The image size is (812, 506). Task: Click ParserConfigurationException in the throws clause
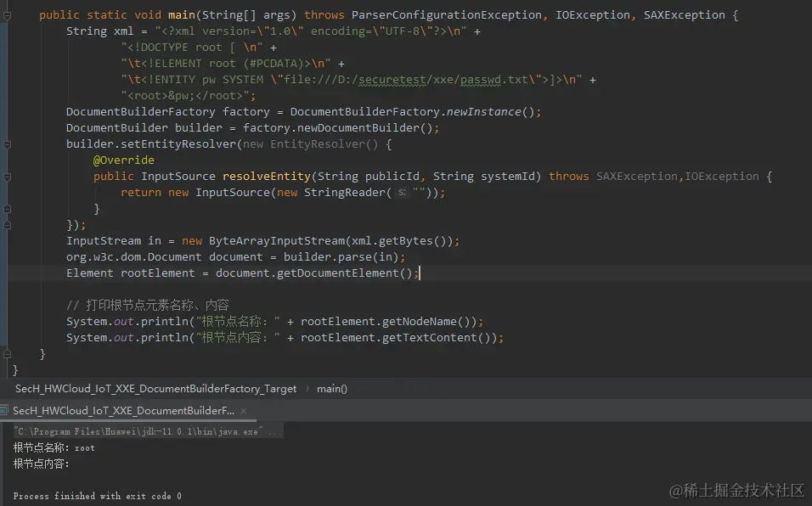(x=447, y=15)
